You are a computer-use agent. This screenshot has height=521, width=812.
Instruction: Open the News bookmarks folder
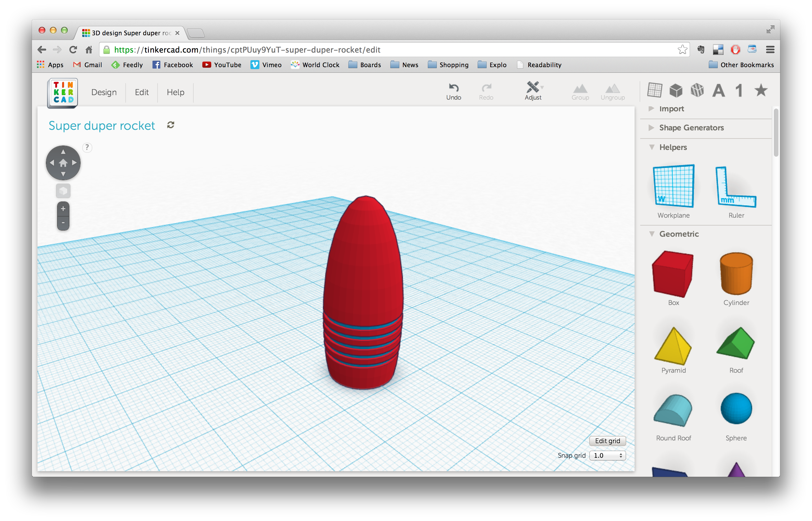click(404, 65)
